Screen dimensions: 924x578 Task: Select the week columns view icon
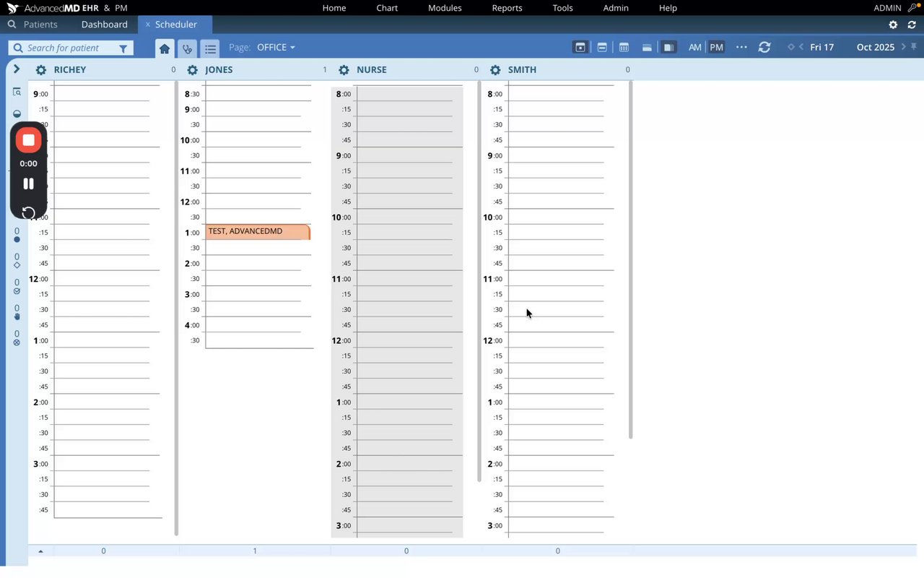pos(624,48)
